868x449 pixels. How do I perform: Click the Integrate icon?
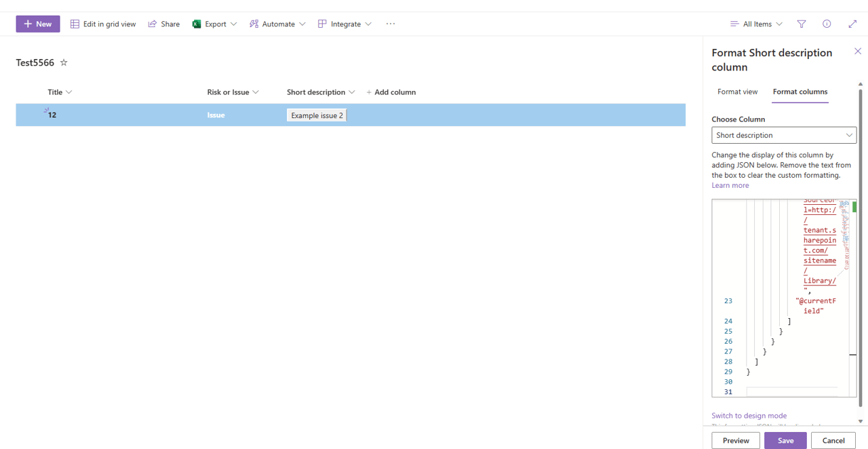click(x=322, y=24)
